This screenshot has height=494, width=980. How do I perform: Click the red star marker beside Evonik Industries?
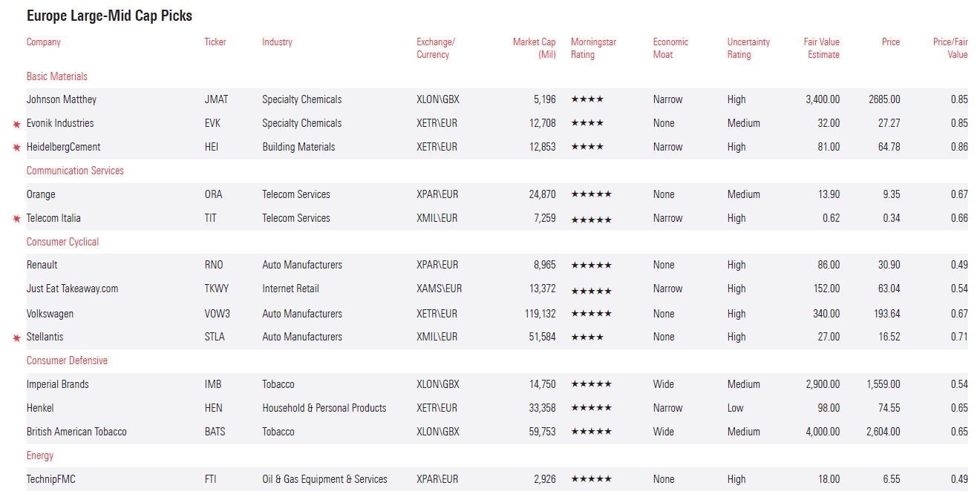(16, 124)
